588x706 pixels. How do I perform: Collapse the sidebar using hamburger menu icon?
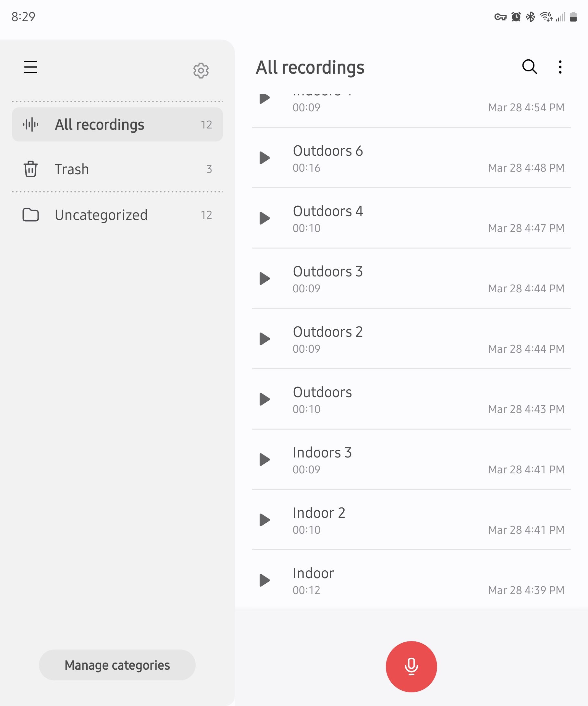(x=31, y=67)
